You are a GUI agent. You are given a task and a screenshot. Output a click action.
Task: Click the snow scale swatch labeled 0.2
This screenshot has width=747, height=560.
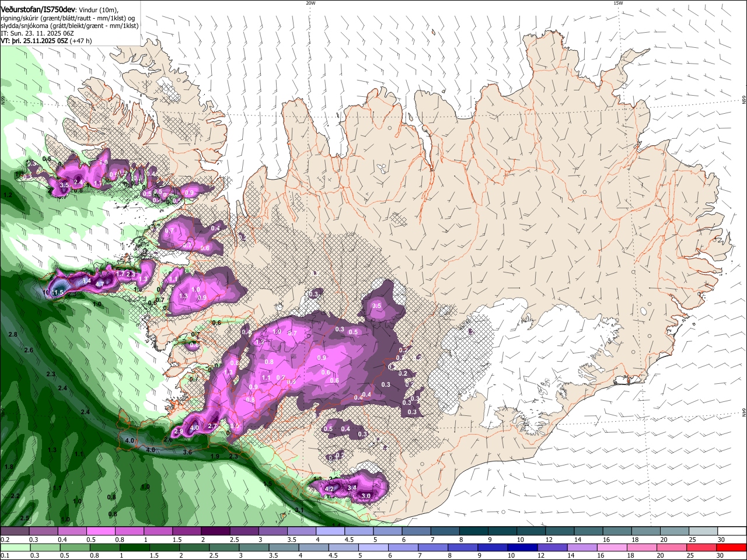15,531
